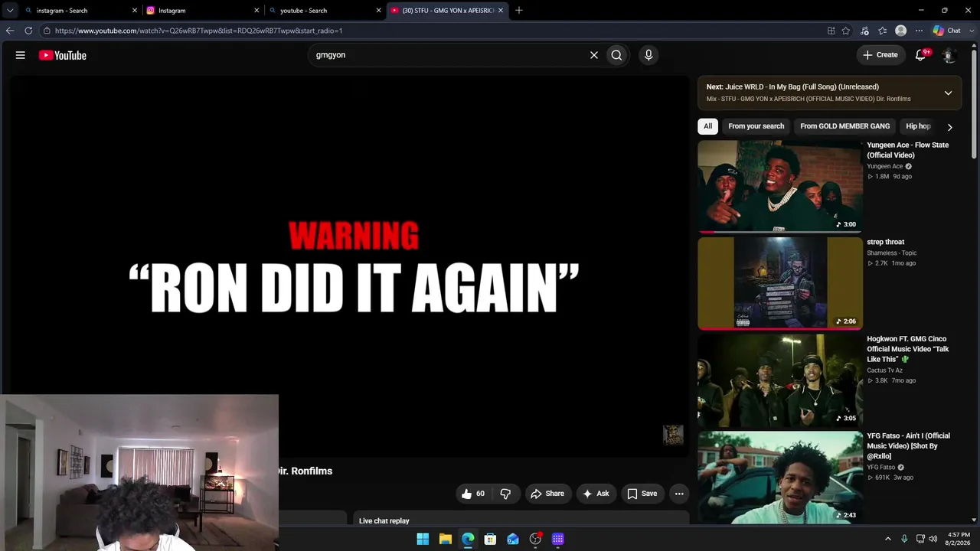This screenshot has height=551, width=980.
Task: Open more actions ellipsis under the video
Action: point(679,494)
